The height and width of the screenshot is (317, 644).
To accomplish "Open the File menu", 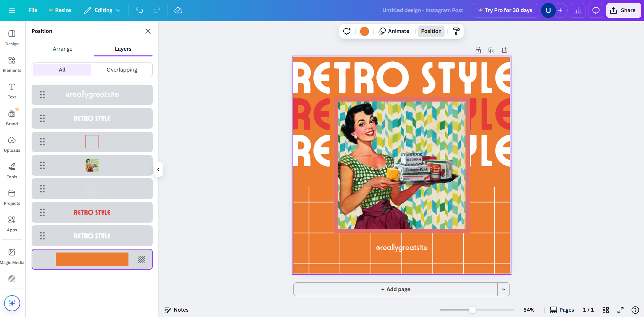I will [32, 10].
